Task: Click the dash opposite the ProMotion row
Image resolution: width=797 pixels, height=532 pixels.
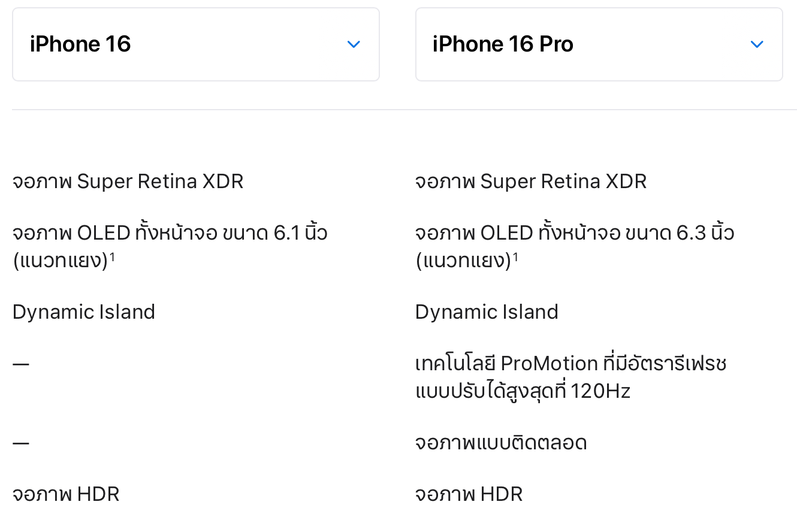Action: 21,364
